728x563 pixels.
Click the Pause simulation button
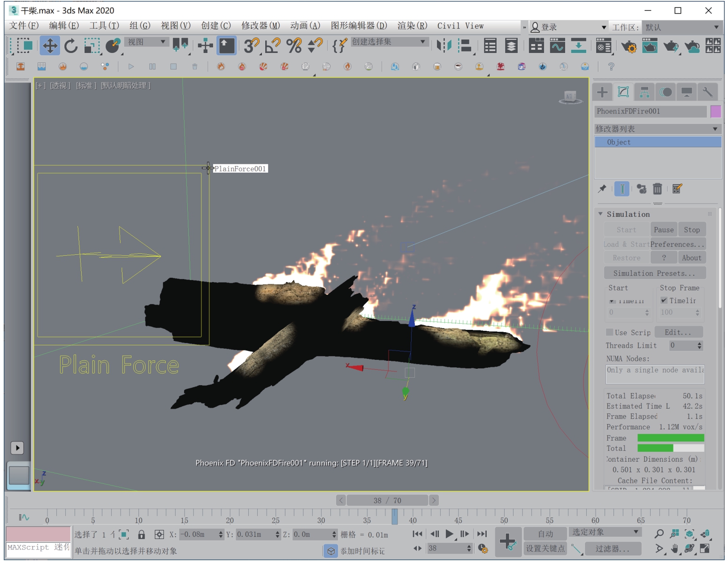click(x=663, y=229)
